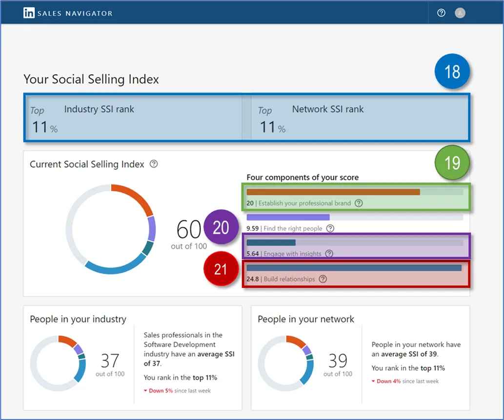Click the 'Engage with insights' label
Screen dimensions: 504x420
click(293, 254)
